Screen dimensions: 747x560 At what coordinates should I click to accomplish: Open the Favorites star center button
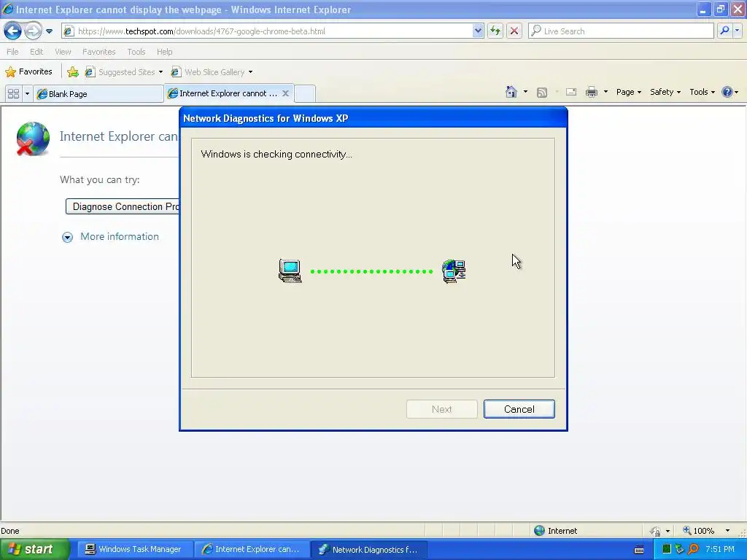point(28,72)
